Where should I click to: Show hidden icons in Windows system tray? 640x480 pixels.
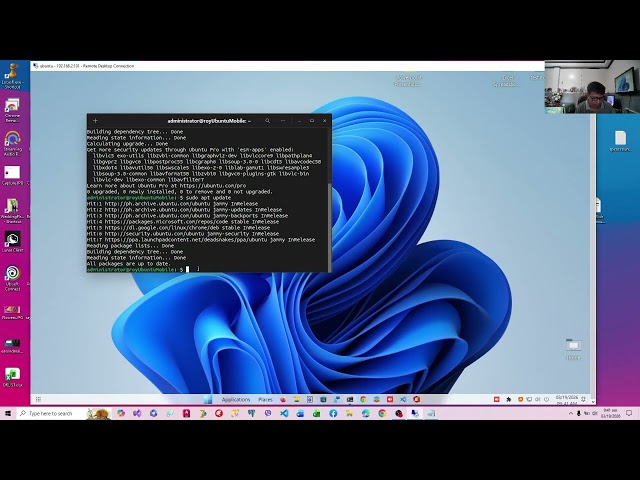[571, 413]
